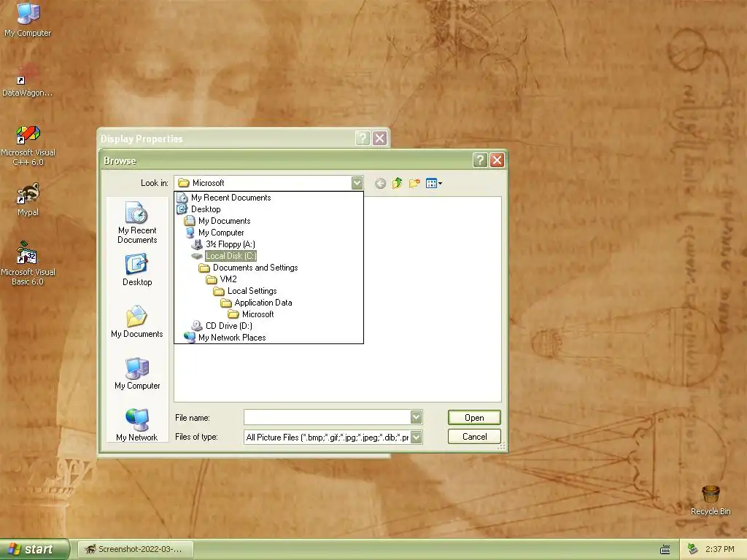This screenshot has height=560, width=747.
Task: Select the Mypal desktop icon
Action: (28, 200)
